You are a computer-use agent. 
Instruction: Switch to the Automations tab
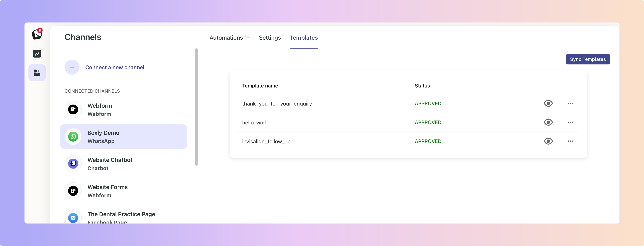click(226, 38)
